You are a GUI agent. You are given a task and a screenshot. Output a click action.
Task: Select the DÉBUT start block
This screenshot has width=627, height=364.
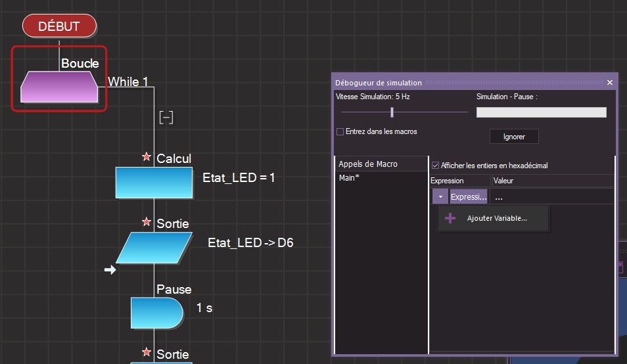pos(59,26)
